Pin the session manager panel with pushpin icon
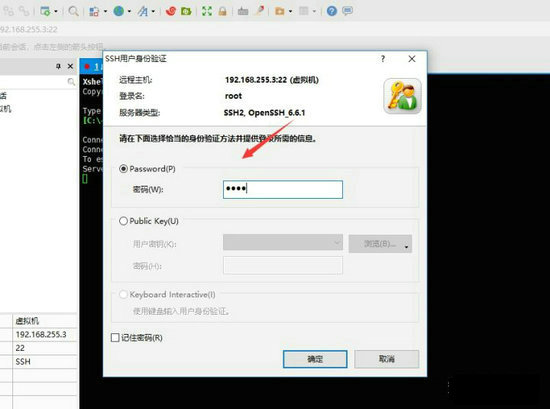The image size is (550, 409). (x=58, y=66)
